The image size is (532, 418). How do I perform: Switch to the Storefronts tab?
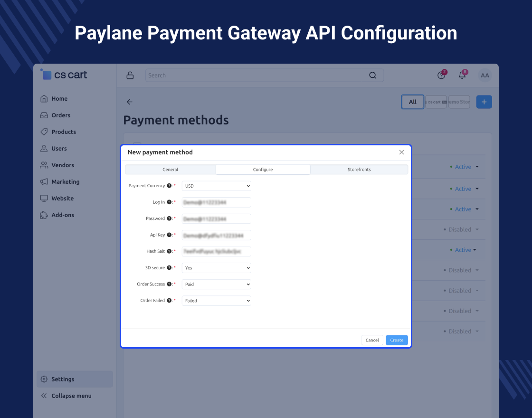point(359,170)
